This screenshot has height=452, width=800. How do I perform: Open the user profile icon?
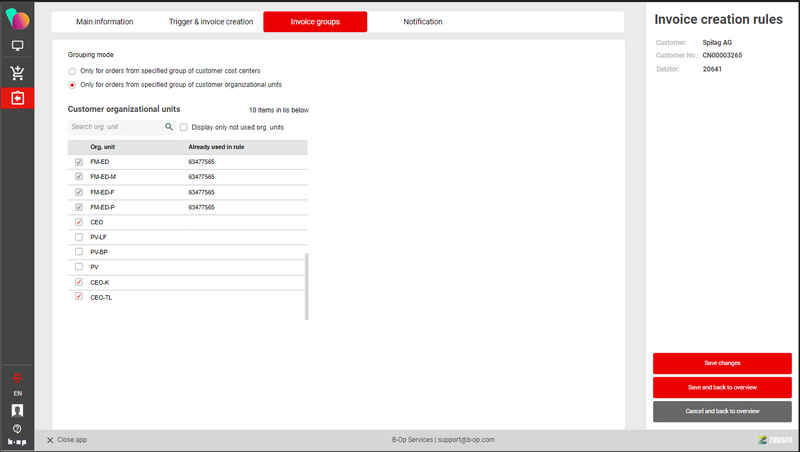tap(17, 411)
